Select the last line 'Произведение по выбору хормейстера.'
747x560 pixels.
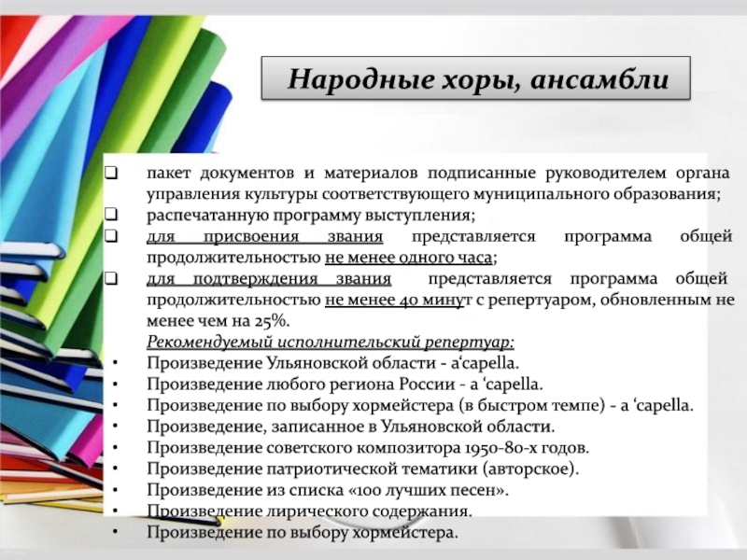pyautogui.click(x=302, y=532)
